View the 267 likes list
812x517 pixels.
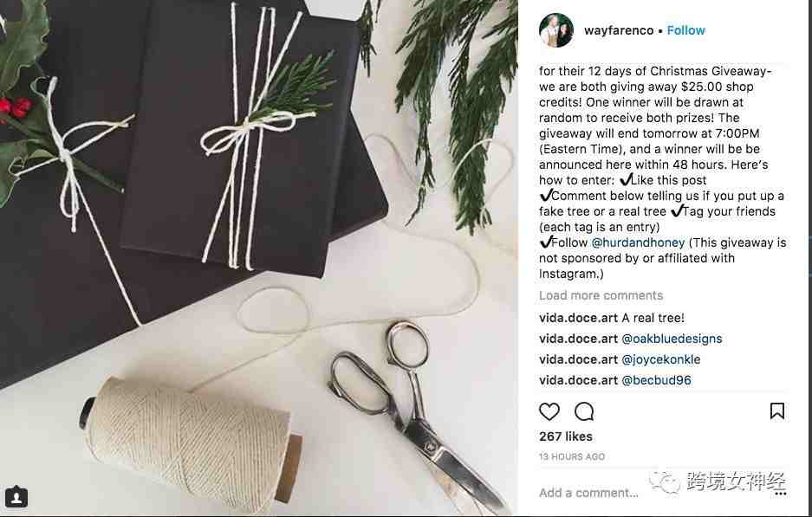tap(566, 436)
